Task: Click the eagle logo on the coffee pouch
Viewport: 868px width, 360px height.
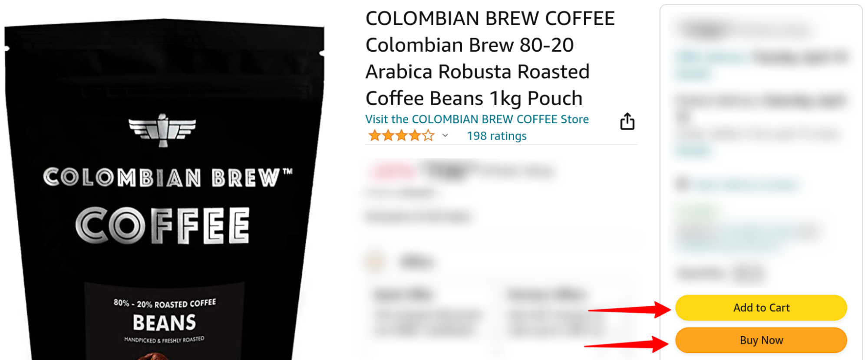Action: [x=162, y=130]
